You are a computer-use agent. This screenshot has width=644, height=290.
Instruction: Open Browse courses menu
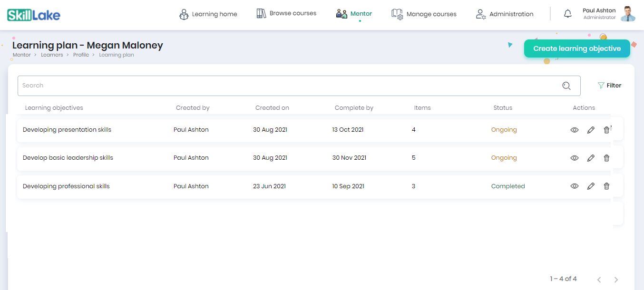(286, 13)
